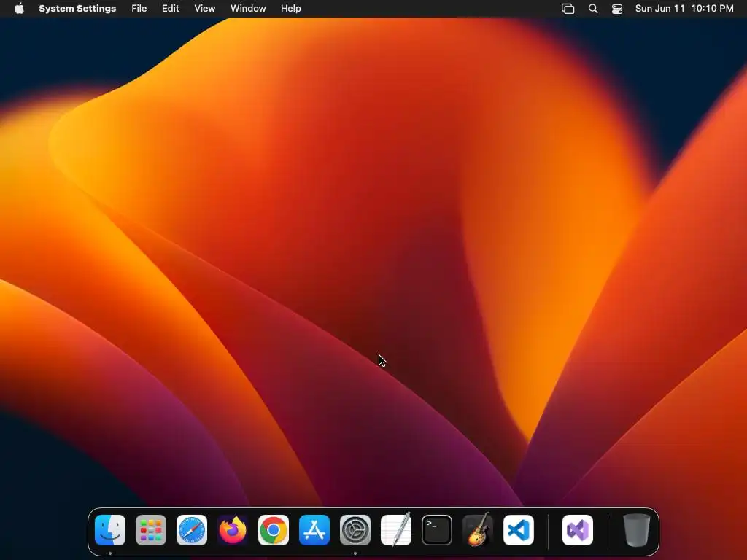Open Finder from the Dock
The height and width of the screenshot is (560, 747).
coord(110,530)
